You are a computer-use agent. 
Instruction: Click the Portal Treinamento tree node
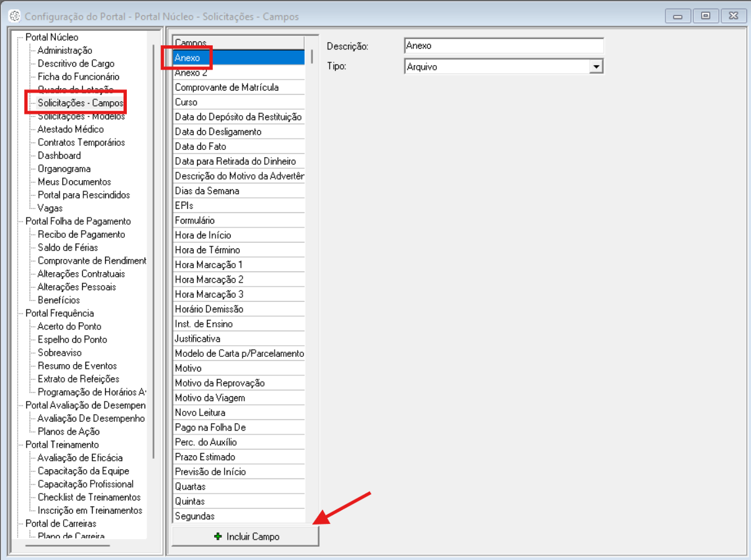pyautogui.click(x=62, y=445)
